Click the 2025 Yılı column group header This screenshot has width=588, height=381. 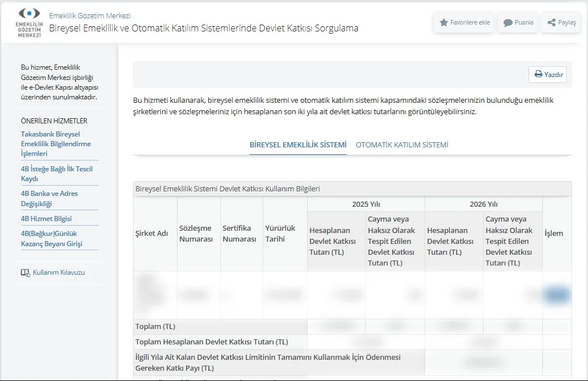[366, 204]
